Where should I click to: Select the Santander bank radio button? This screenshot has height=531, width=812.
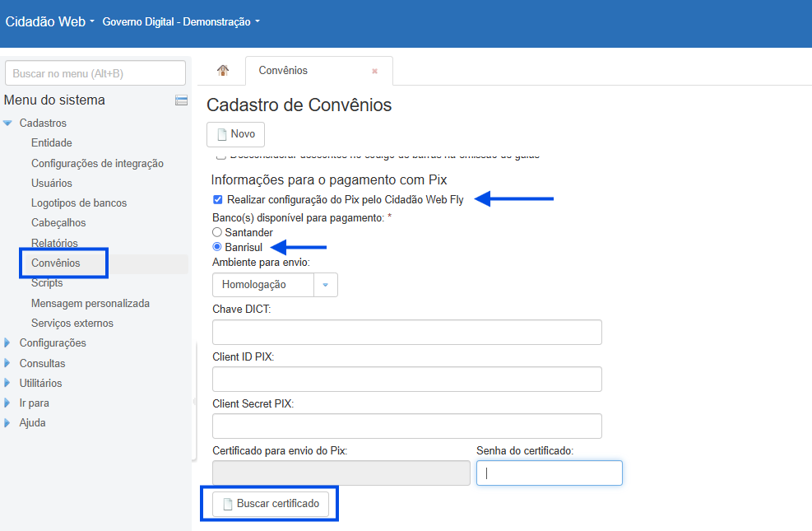(x=217, y=232)
